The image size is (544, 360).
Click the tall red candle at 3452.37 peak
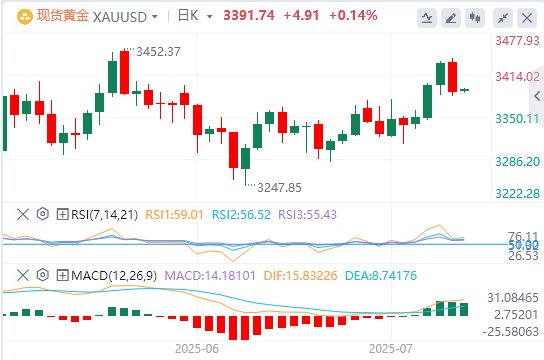point(125,72)
